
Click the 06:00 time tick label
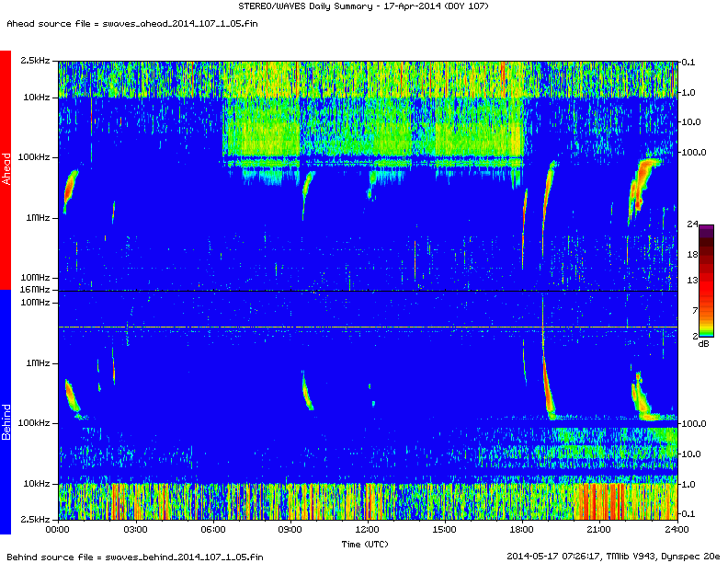coord(213,530)
